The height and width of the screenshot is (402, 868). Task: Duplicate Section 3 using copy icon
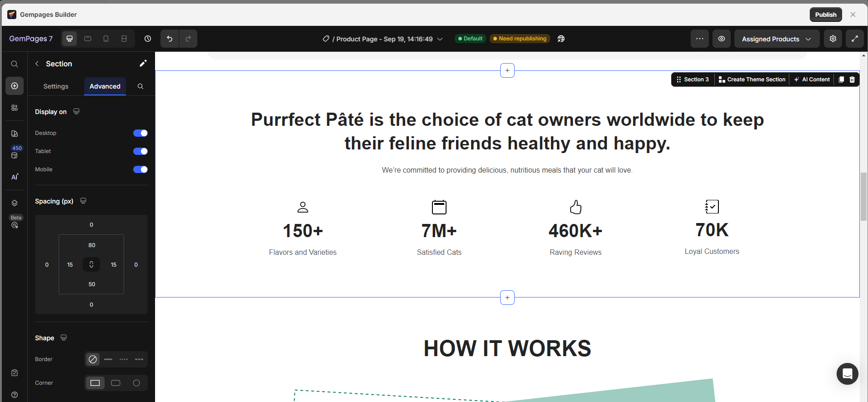click(841, 79)
